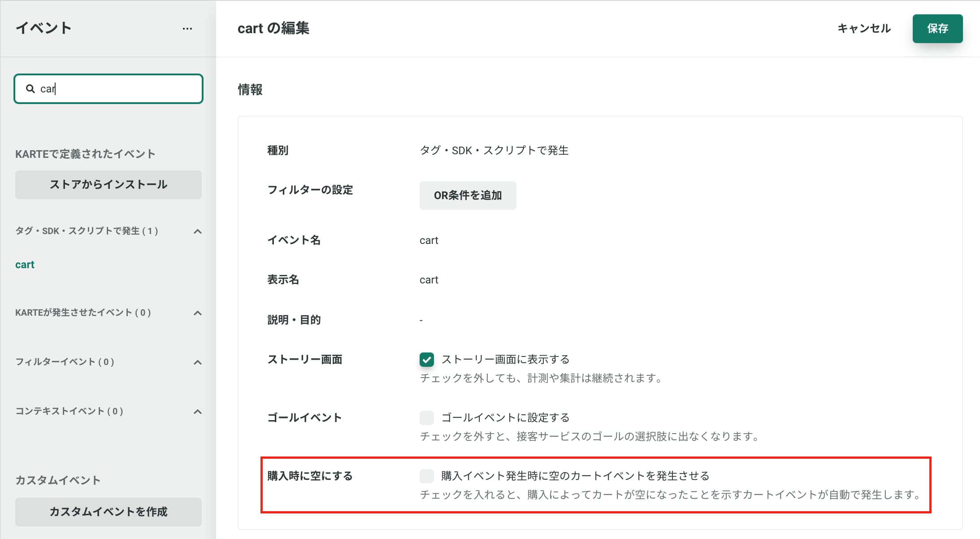The height and width of the screenshot is (539, 980).
Task: Enable ゴールイベントに設定する checkbox
Action: (x=427, y=418)
